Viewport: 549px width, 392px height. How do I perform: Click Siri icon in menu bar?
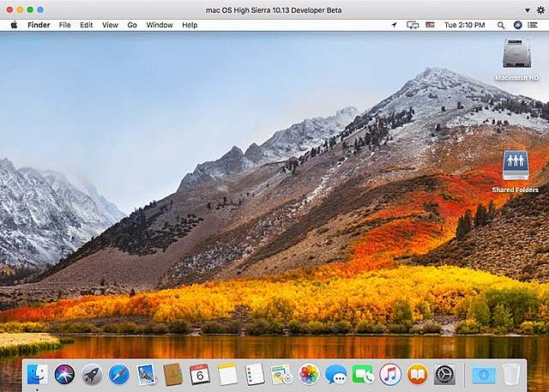518,25
